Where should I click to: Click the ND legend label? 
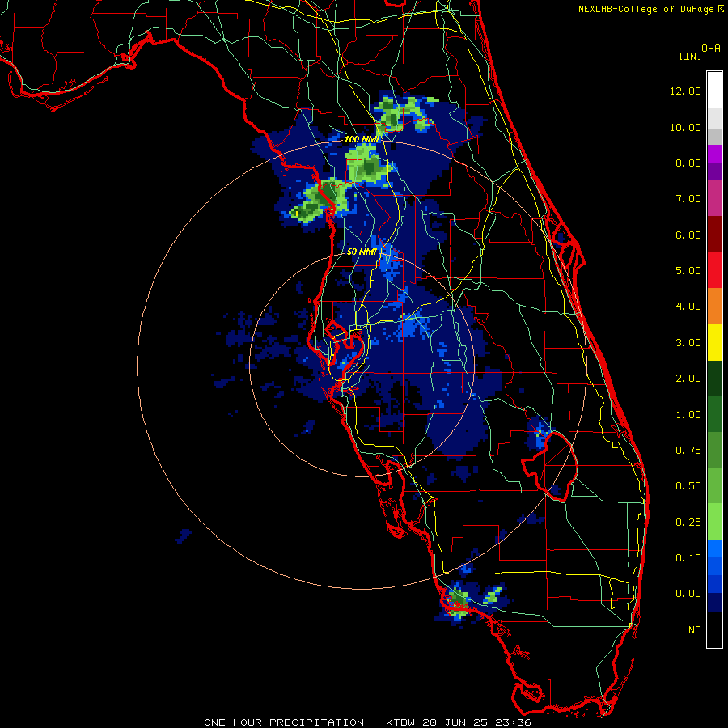click(x=695, y=630)
